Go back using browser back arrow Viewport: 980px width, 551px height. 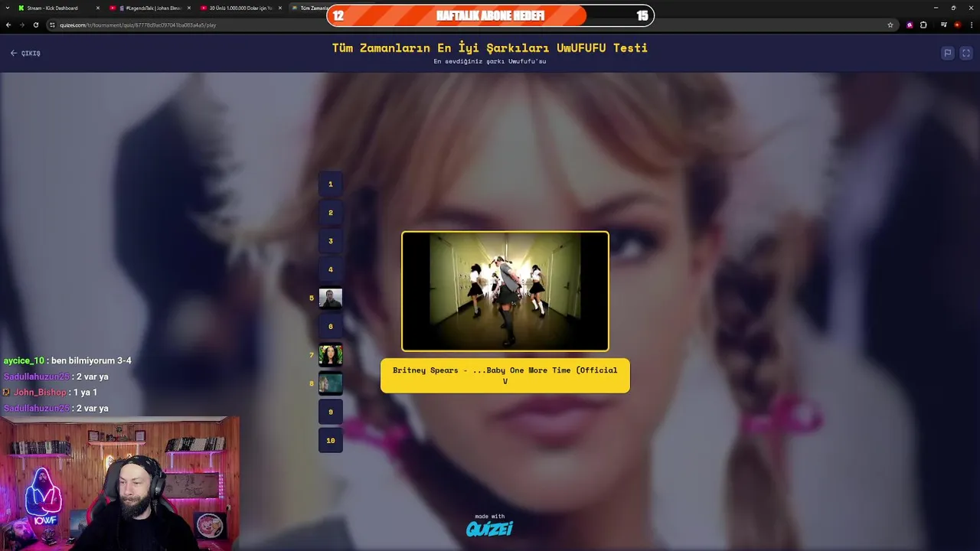click(8, 24)
